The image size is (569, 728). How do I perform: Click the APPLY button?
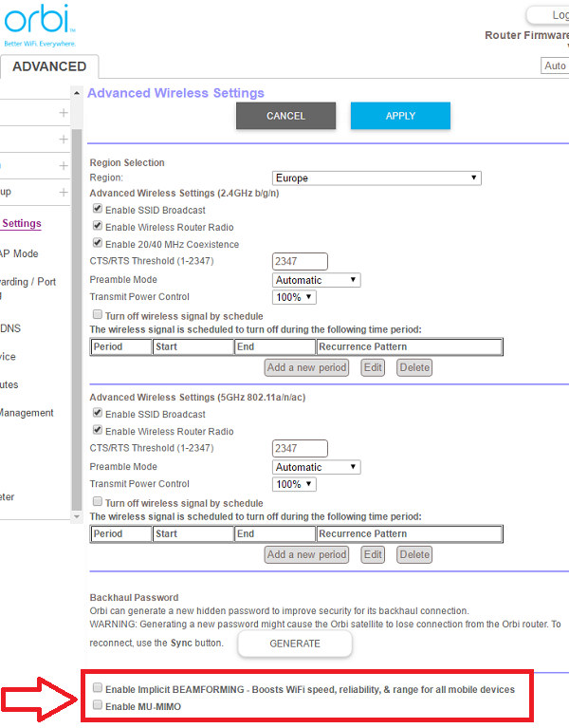pos(400,116)
